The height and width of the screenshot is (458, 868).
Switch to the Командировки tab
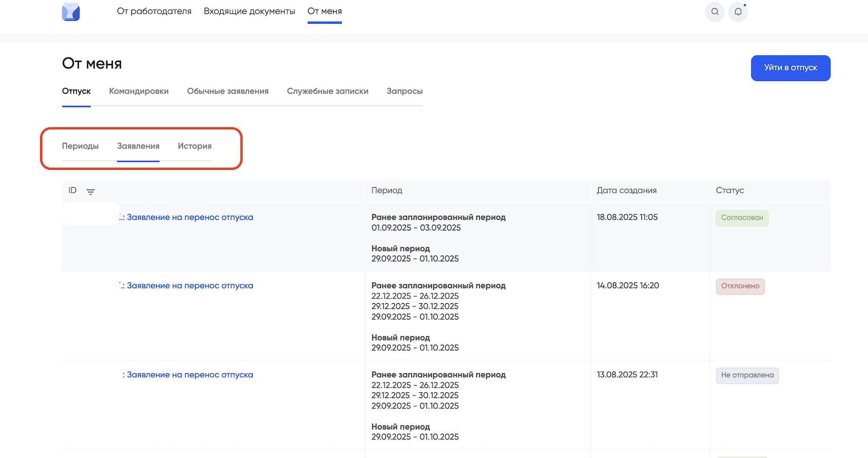click(138, 91)
